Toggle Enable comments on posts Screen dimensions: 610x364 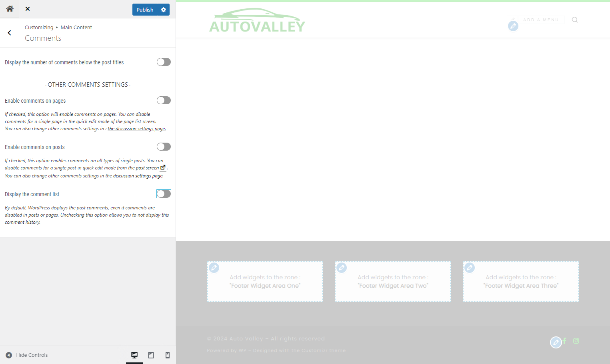(x=164, y=147)
